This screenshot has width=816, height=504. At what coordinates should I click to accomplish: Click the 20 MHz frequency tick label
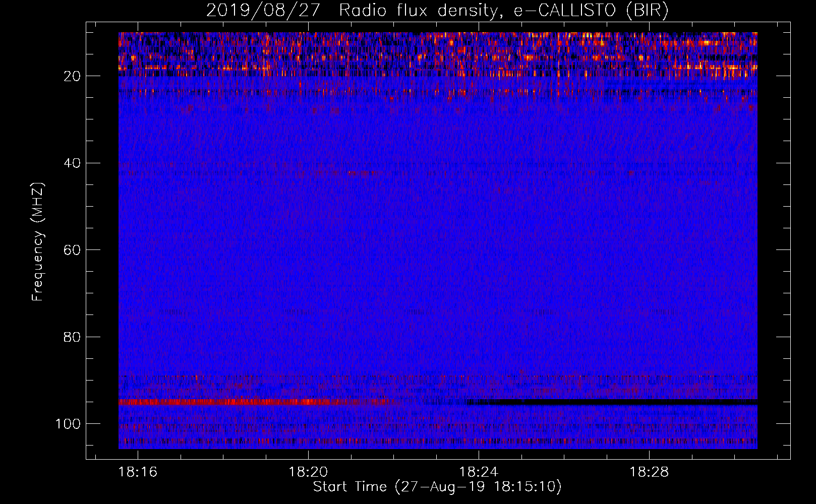(x=72, y=76)
